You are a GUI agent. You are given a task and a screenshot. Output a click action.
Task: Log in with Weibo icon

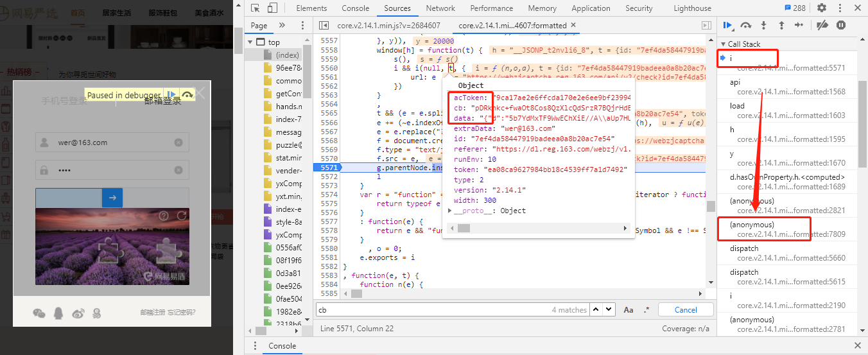click(78, 313)
